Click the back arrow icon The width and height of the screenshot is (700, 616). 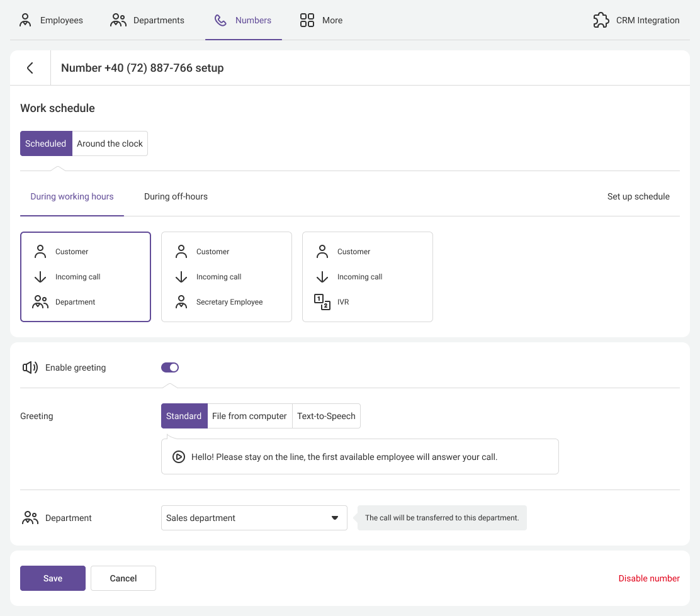click(30, 68)
